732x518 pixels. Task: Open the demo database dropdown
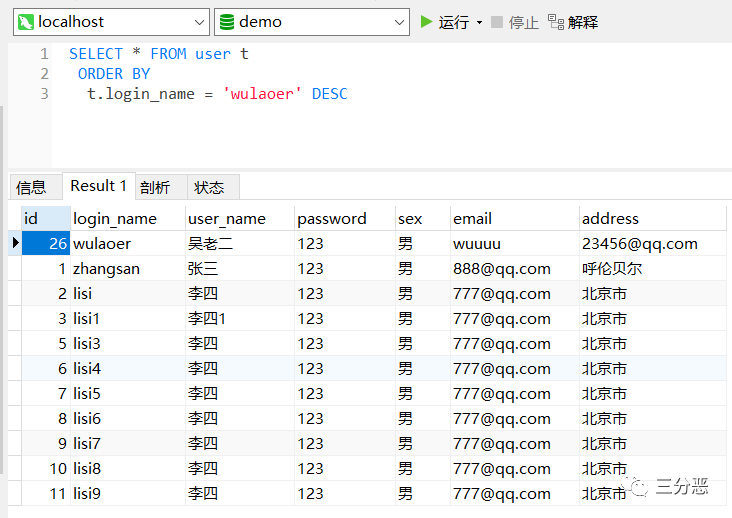(x=399, y=22)
